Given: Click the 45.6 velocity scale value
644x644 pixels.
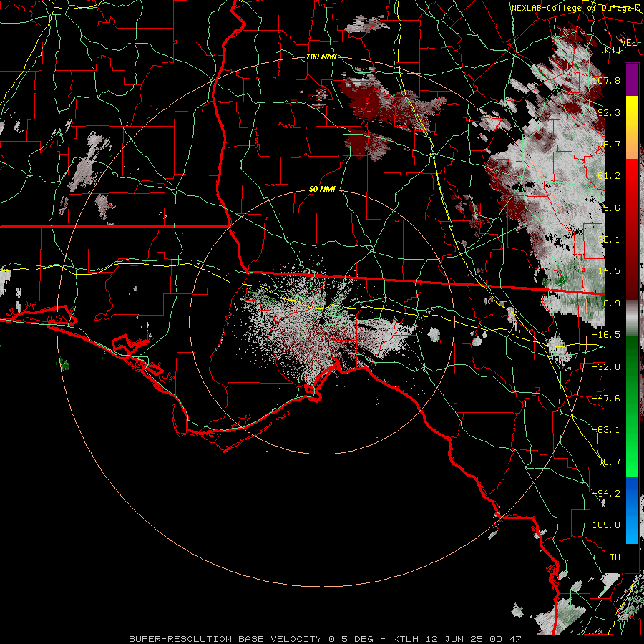Looking at the screenshot, I should 609,208.
